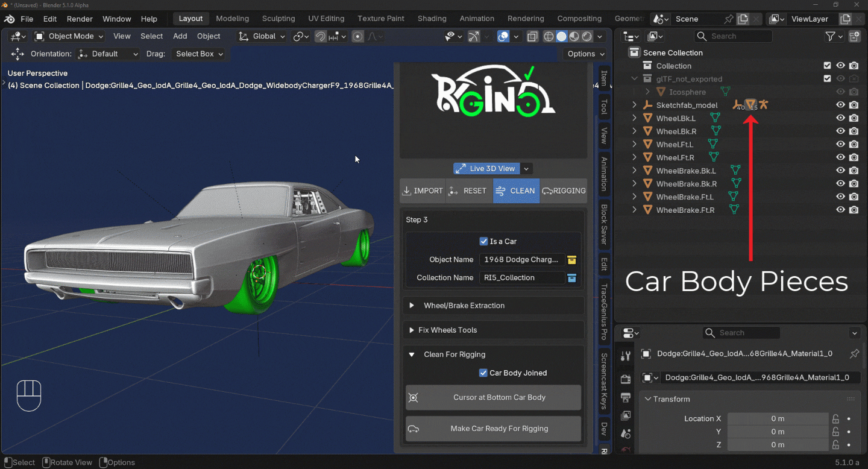Expand the Sketchfab_model tree item
Viewport: 868px width, 469px height.
point(634,105)
